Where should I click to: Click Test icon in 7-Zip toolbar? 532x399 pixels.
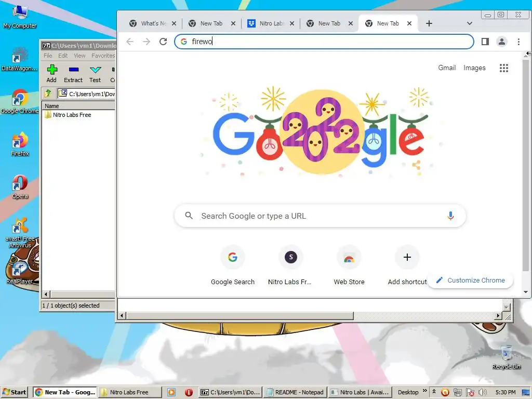[x=95, y=74]
